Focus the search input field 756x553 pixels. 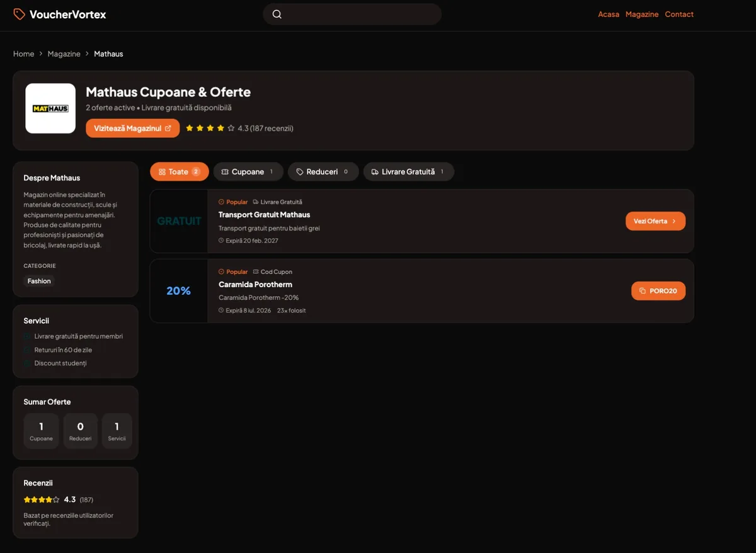pos(352,14)
